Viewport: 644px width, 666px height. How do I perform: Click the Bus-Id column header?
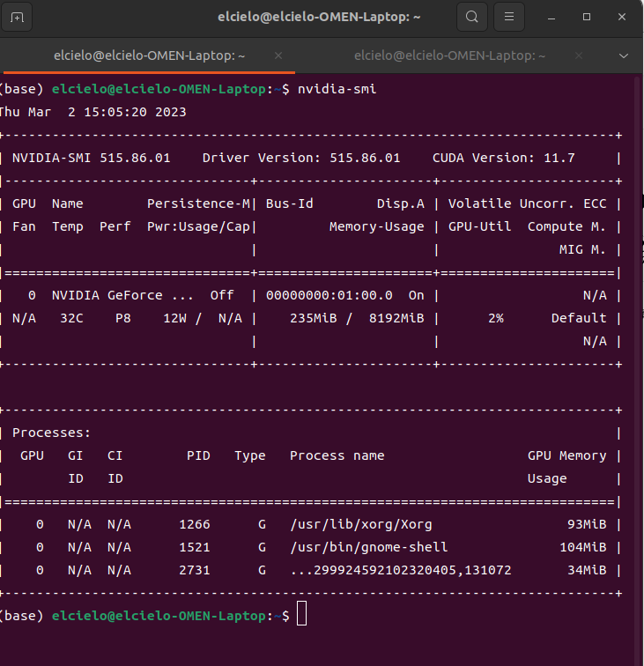click(x=289, y=203)
